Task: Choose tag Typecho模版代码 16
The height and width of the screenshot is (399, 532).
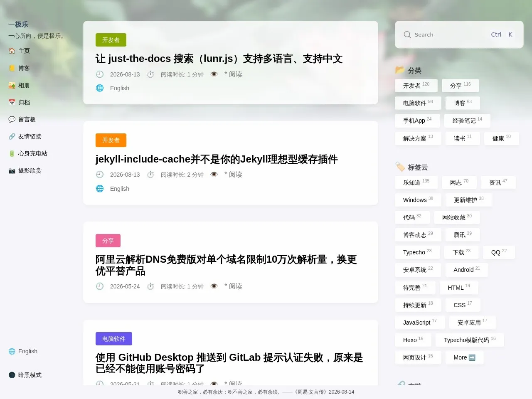Action: [x=470, y=340]
